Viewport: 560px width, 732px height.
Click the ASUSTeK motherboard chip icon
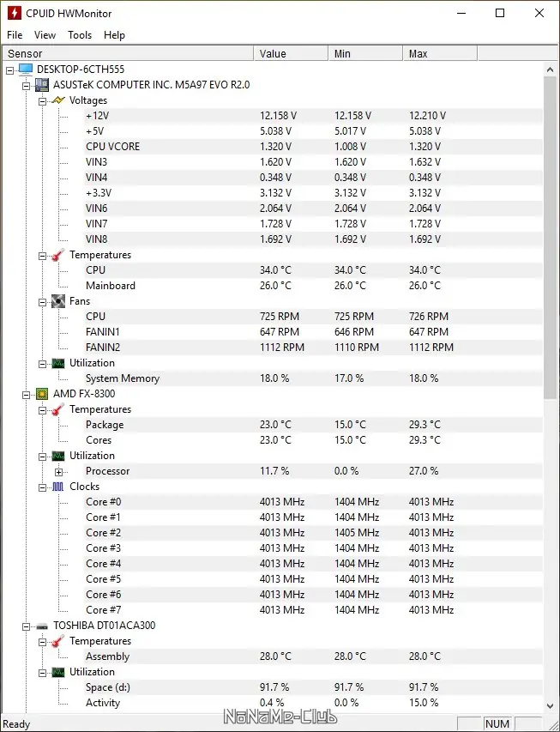pyautogui.click(x=41, y=85)
